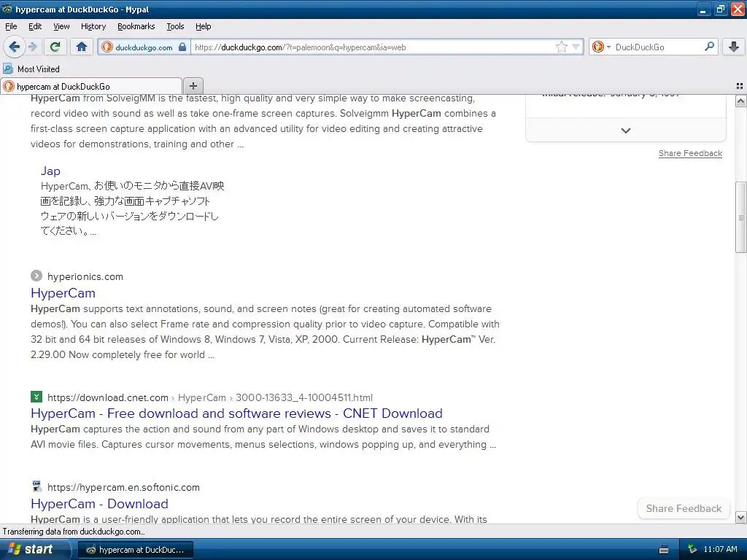The height and width of the screenshot is (560, 747).
Task: Open the tab groups grid icon
Action: point(740,86)
